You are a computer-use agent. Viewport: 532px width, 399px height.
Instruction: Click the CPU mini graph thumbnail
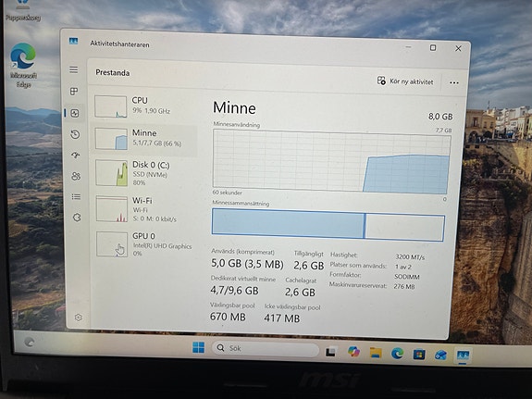[111, 106]
